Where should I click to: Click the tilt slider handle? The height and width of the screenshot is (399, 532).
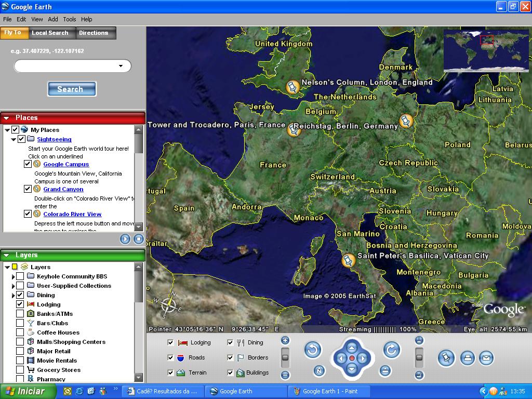click(419, 357)
